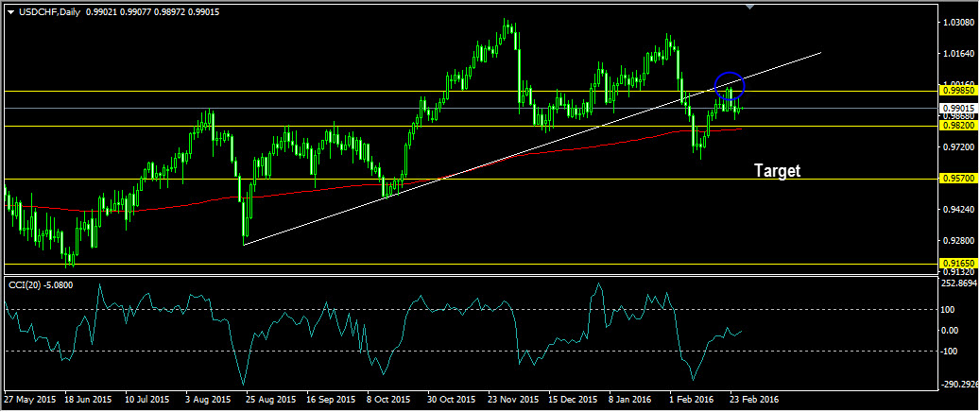This screenshot has height=412, width=980.
Task: Click the current price tag 0.99015
Action: (959, 108)
